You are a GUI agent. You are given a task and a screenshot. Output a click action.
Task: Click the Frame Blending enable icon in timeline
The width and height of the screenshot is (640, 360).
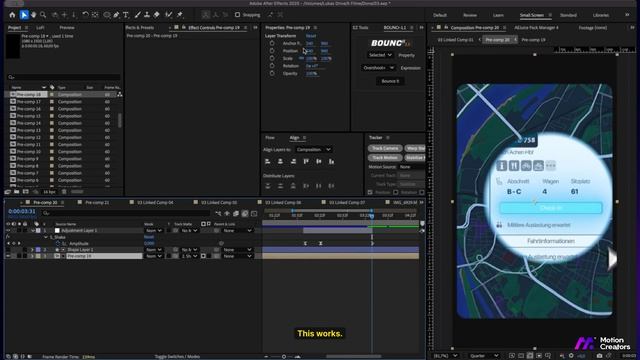click(x=236, y=213)
